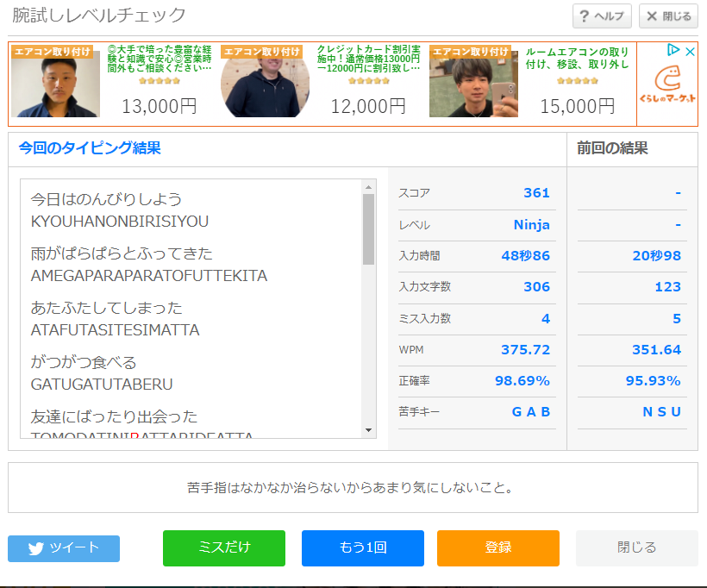The width and height of the screenshot is (707, 588).
Task: Tweet the result with the ツイート button
Action: tap(64, 548)
